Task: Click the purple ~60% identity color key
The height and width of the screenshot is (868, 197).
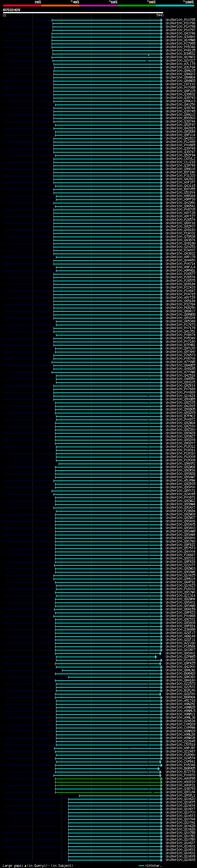Action: 98,6
